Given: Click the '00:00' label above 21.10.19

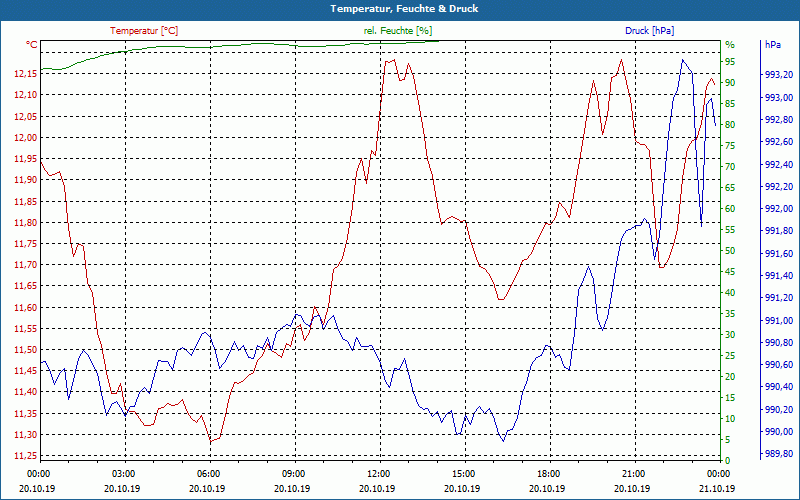Looking at the screenshot, I should 718,474.
